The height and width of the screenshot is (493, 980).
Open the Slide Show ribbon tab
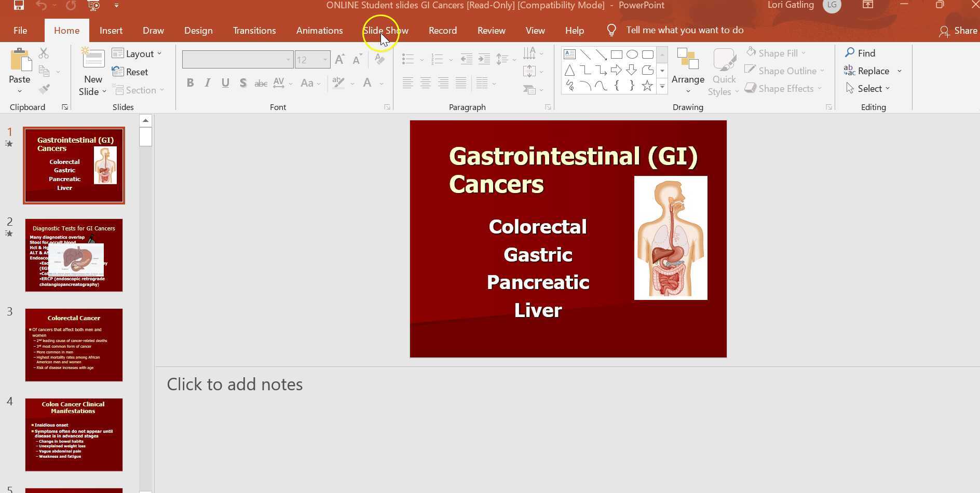point(386,30)
